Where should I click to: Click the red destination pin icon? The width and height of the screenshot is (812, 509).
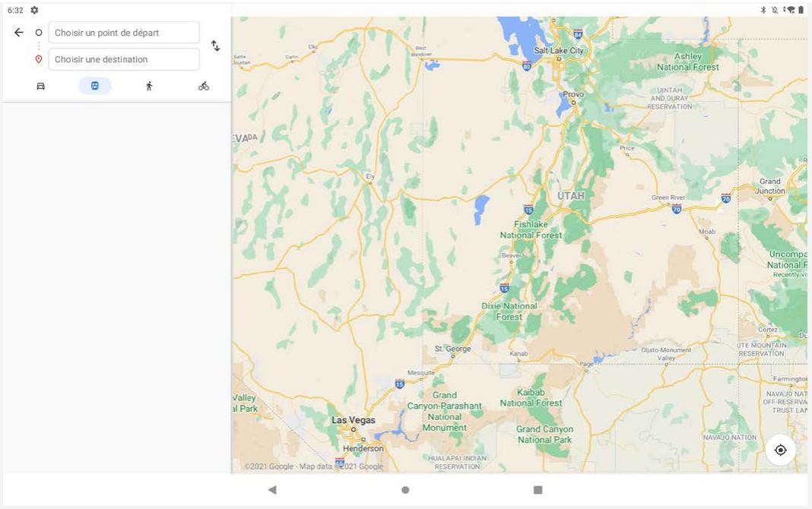pos(38,59)
